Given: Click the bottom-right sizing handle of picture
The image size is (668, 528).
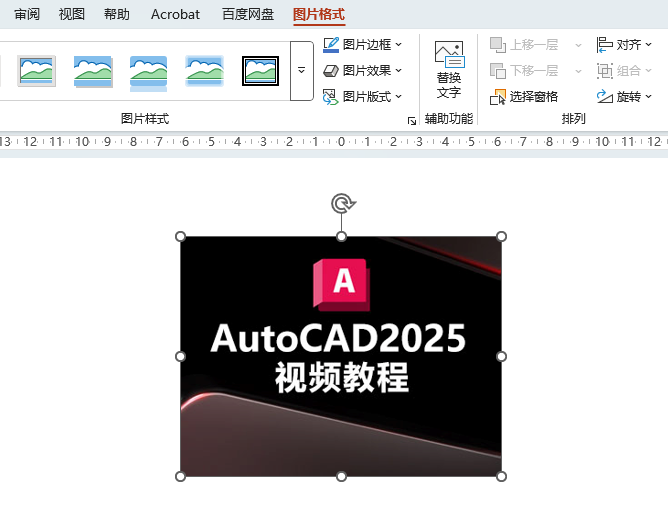Looking at the screenshot, I should [x=501, y=476].
